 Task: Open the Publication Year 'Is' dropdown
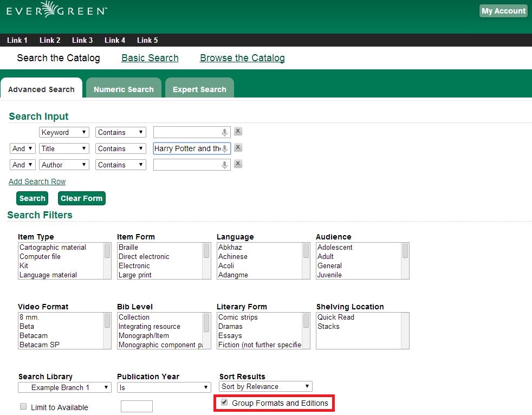click(164, 387)
